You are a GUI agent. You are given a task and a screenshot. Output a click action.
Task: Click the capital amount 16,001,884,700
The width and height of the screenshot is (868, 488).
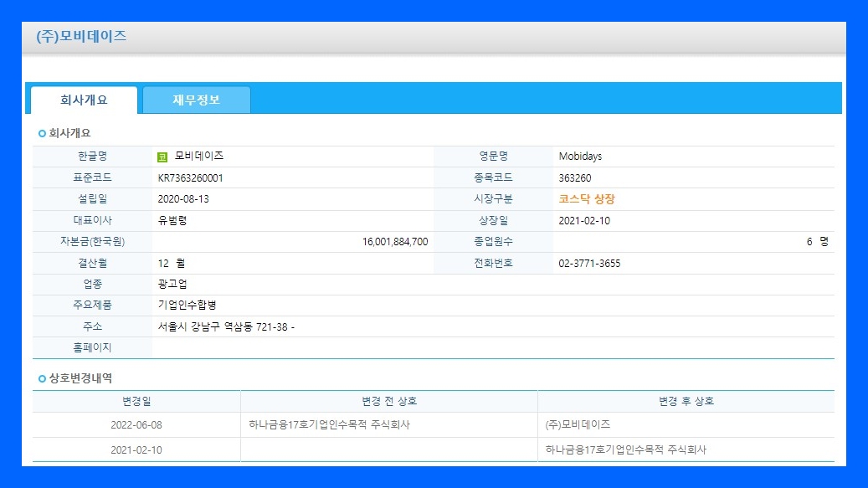(395, 242)
